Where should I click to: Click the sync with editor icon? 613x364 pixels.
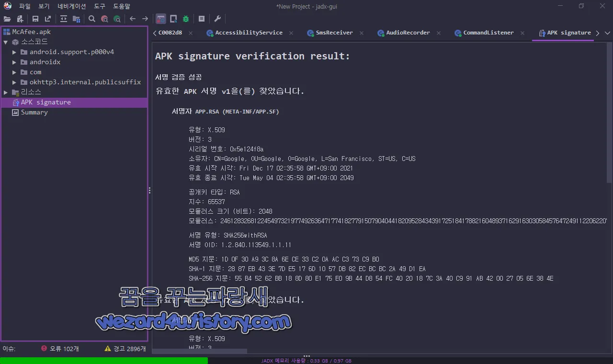64,19
